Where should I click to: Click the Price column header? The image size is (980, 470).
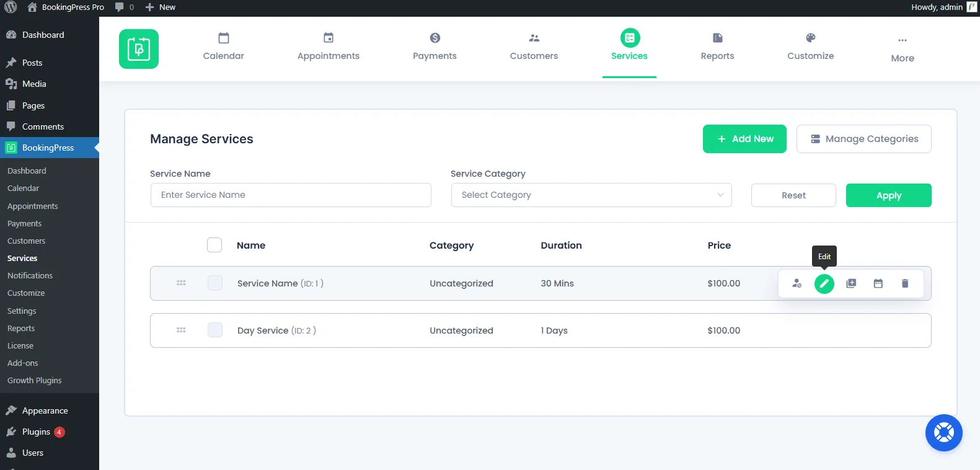point(719,245)
